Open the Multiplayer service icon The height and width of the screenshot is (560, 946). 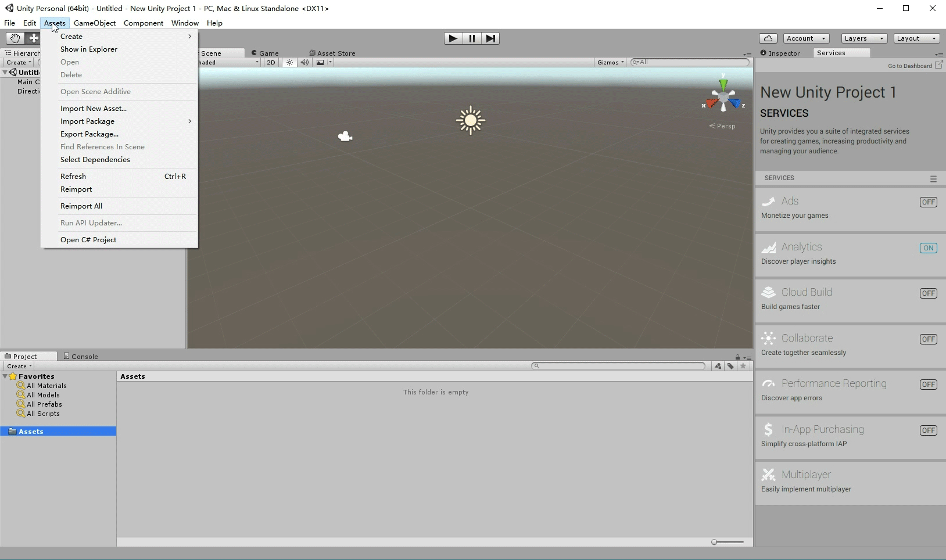point(768,475)
